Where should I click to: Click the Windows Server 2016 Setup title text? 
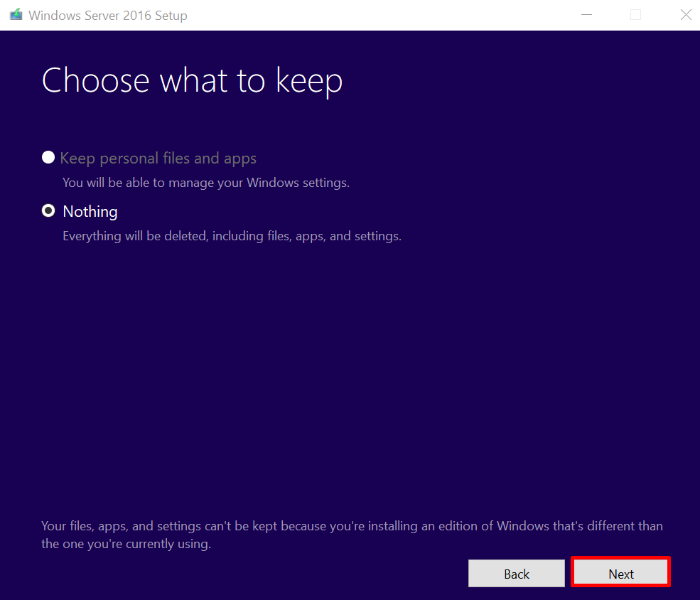[x=107, y=14]
